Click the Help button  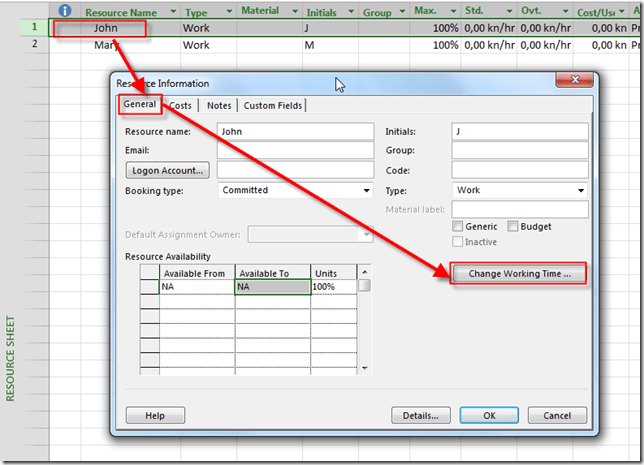pos(155,415)
